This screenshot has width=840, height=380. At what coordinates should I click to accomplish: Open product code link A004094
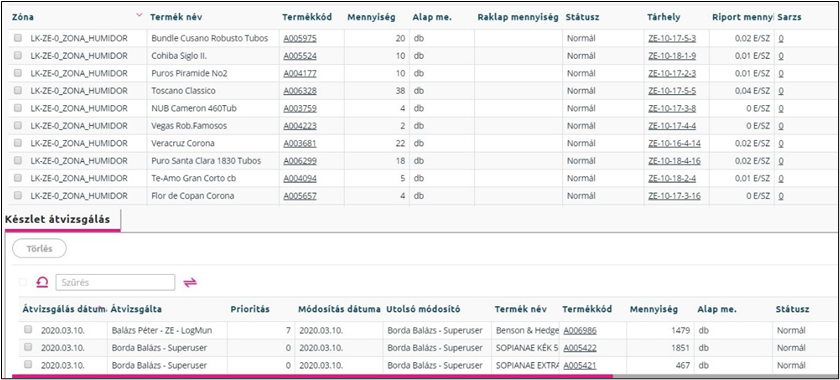tap(300, 178)
